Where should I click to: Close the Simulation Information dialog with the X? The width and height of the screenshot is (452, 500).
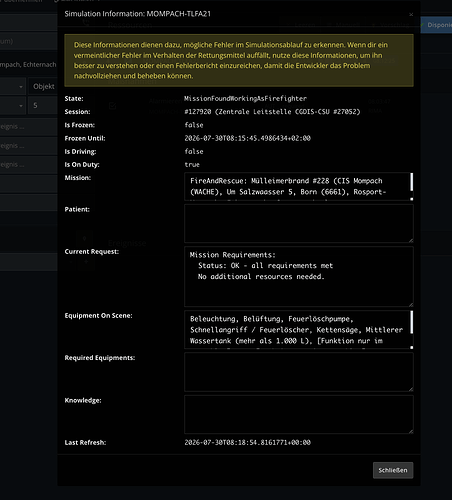(x=411, y=14)
